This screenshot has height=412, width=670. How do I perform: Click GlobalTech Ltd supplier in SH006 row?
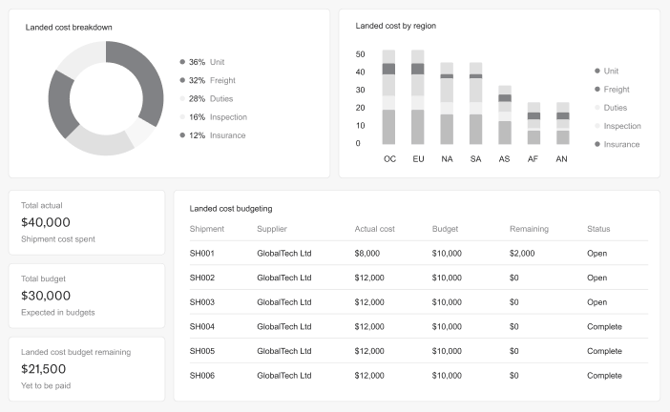click(284, 375)
